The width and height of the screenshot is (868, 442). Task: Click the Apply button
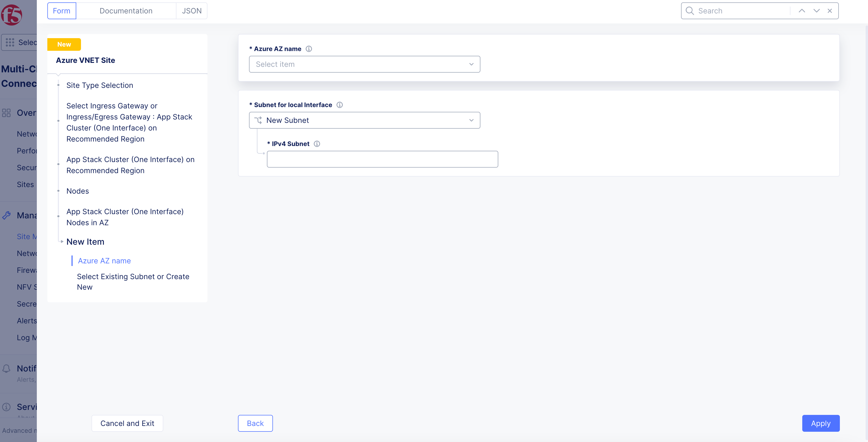(821, 423)
